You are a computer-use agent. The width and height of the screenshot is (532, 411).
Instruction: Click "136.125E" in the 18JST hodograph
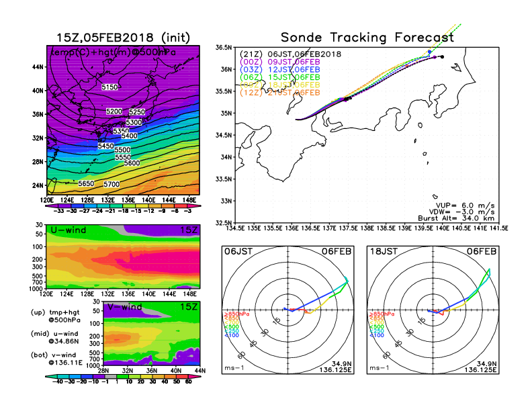pos(480,370)
